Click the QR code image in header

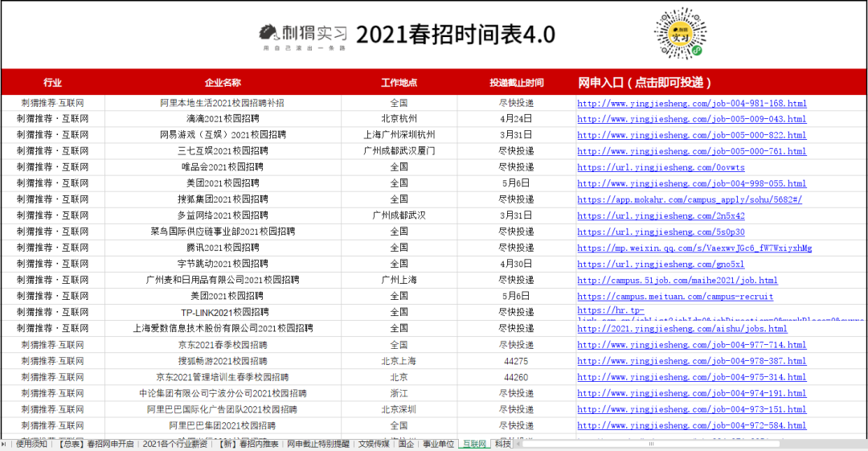(x=681, y=33)
